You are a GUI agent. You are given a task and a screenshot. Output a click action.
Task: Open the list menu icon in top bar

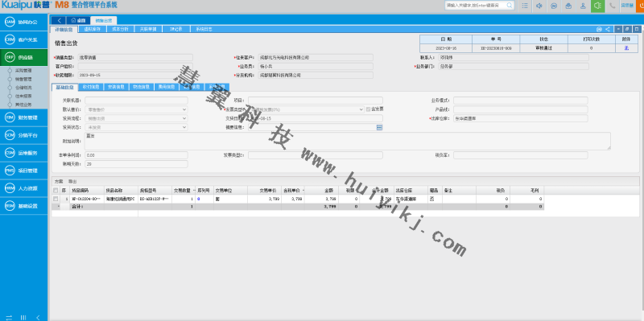coord(525,6)
